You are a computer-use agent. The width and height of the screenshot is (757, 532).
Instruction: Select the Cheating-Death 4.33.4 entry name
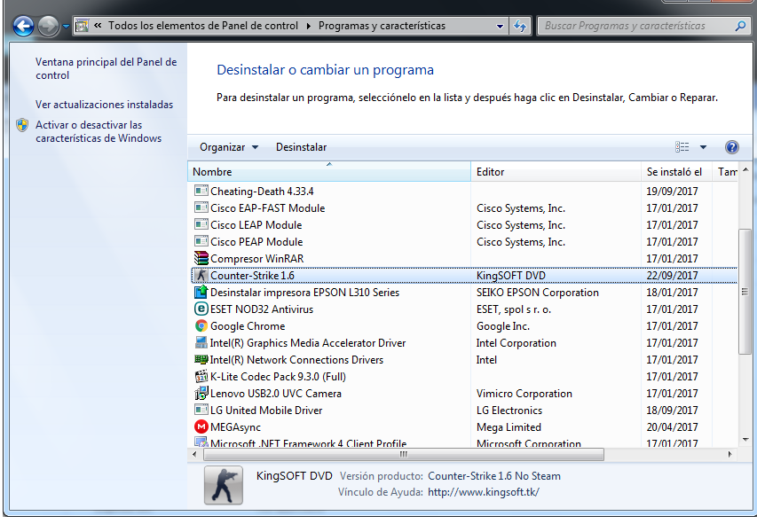(262, 192)
